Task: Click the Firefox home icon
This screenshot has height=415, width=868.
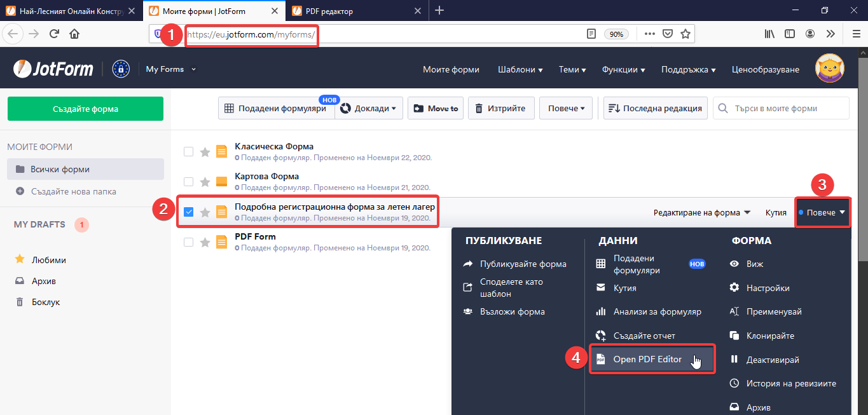Action: pos(74,34)
